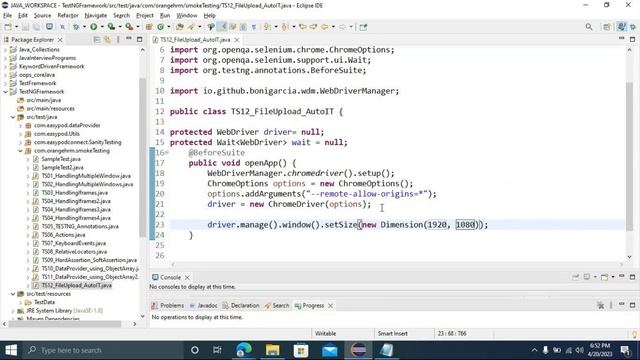Open the Navigate menu
The height and width of the screenshot is (360, 640).
tap(96, 16)
